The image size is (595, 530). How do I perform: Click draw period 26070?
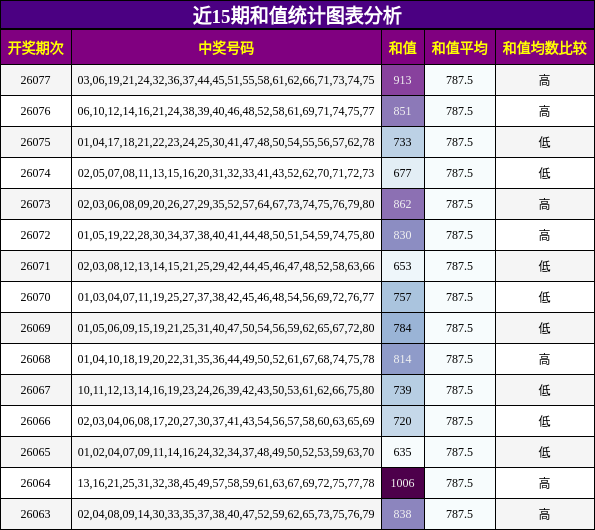(35, 297)
